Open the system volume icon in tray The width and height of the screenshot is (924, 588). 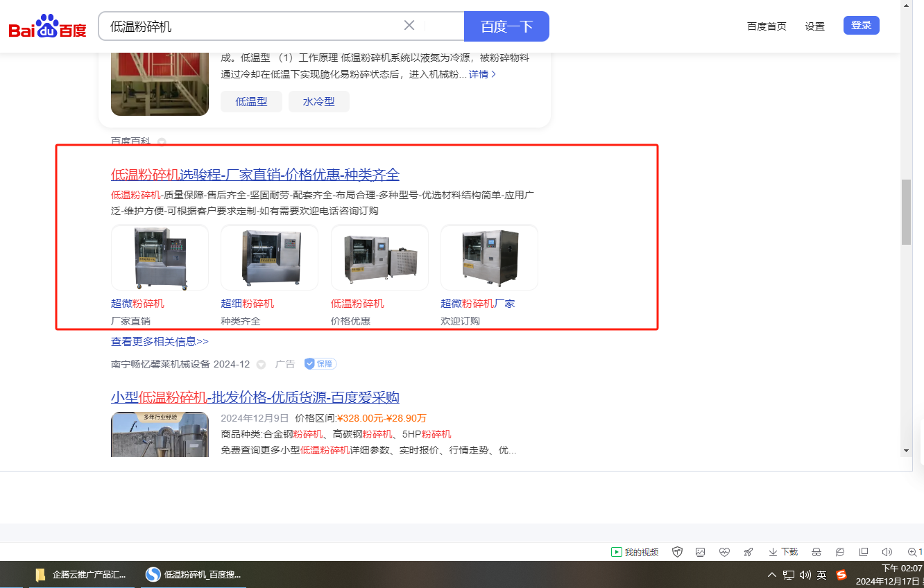[805, 575]
